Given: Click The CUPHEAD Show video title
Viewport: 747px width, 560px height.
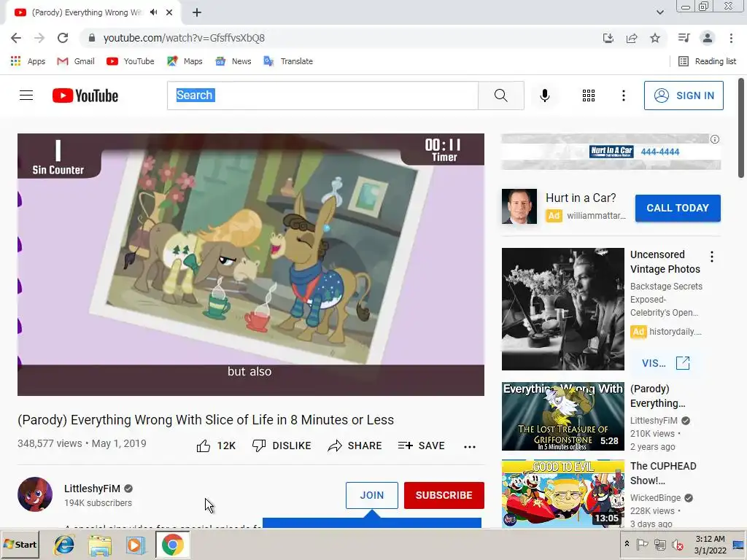Looking at the screenshot, I should [663, 472].
